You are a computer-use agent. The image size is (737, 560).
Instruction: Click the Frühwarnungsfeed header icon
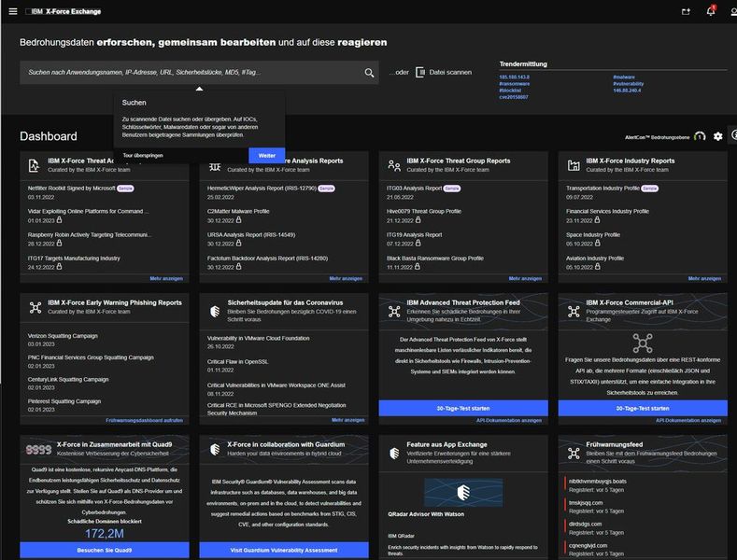[x=574, y=454]
